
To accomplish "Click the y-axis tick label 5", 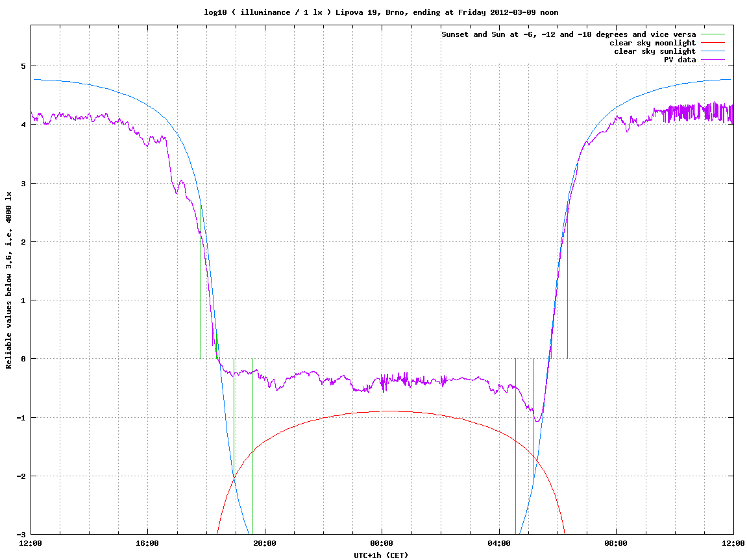I will point(23,66).
